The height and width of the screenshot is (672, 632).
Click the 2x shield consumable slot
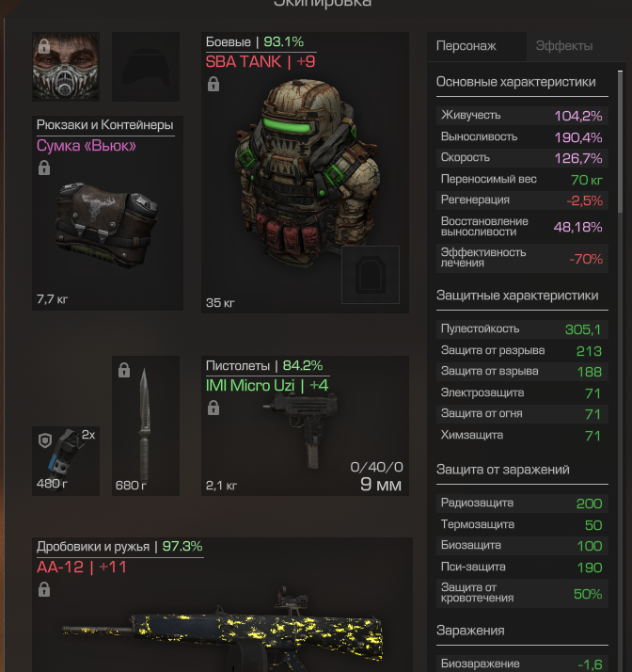66,461
